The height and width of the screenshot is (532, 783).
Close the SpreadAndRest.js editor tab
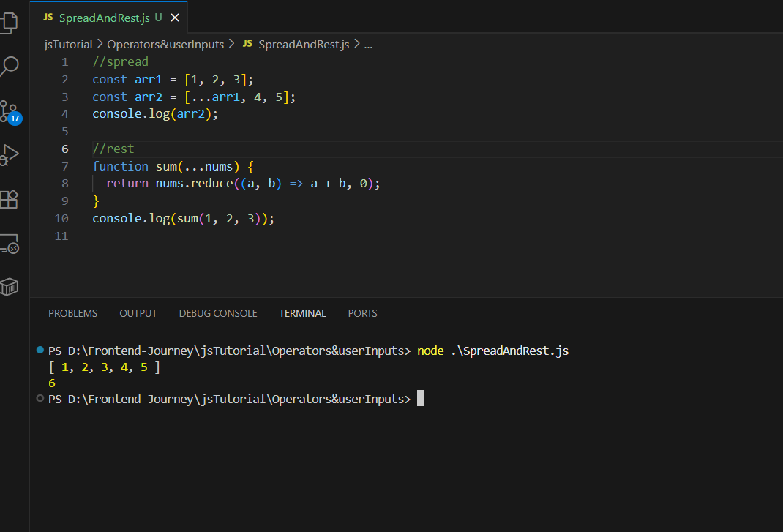[175, 18]
